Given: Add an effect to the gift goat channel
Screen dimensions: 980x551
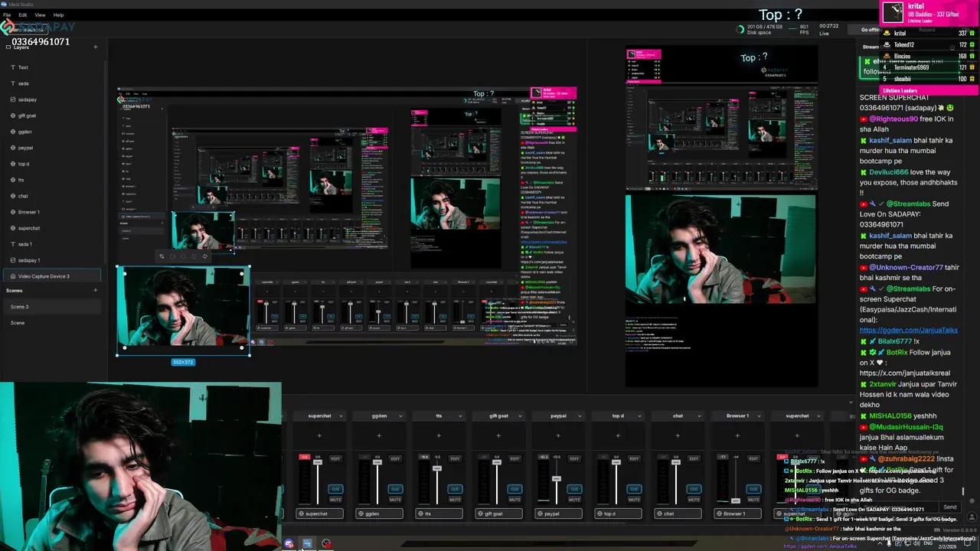Looking at the screenshot, I should [498, 435].
